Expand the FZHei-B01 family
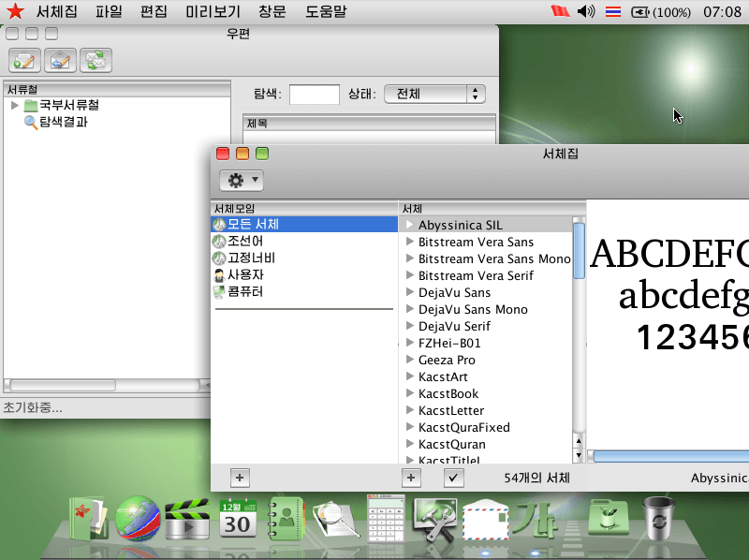 409,342
